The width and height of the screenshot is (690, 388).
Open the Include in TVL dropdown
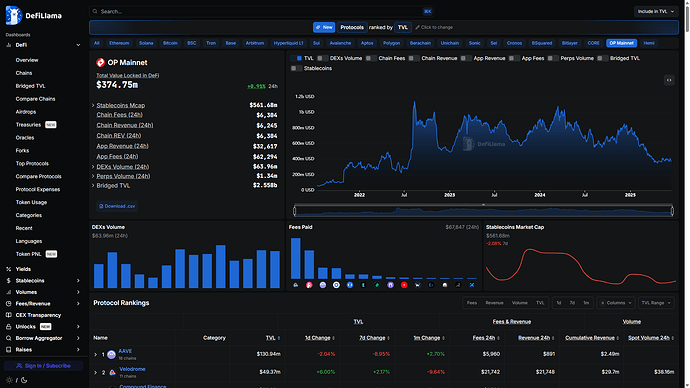click(x=656, y=11)
